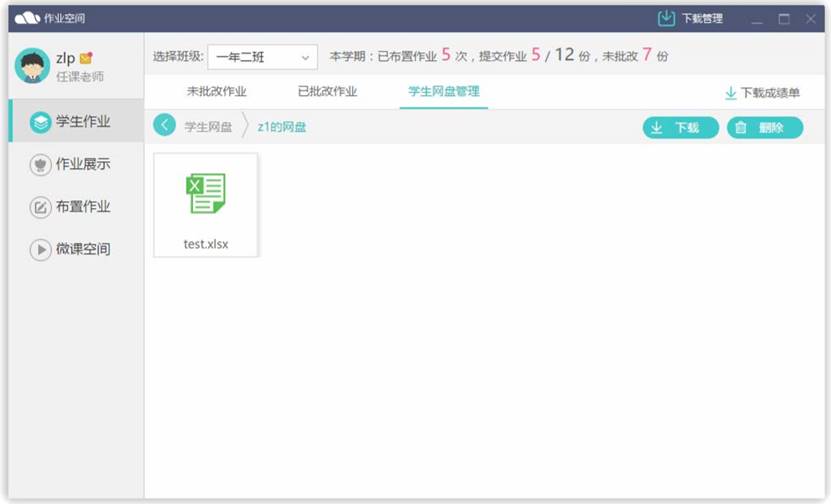Select the test.xlsx Excel file icon
Image resolution: width=831 pixels, height=504 pixels.
click(206, 193)
